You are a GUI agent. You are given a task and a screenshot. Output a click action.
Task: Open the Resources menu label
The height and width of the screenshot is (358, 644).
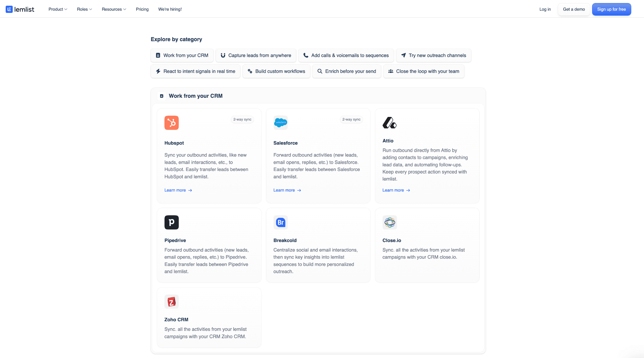[112, 9]
